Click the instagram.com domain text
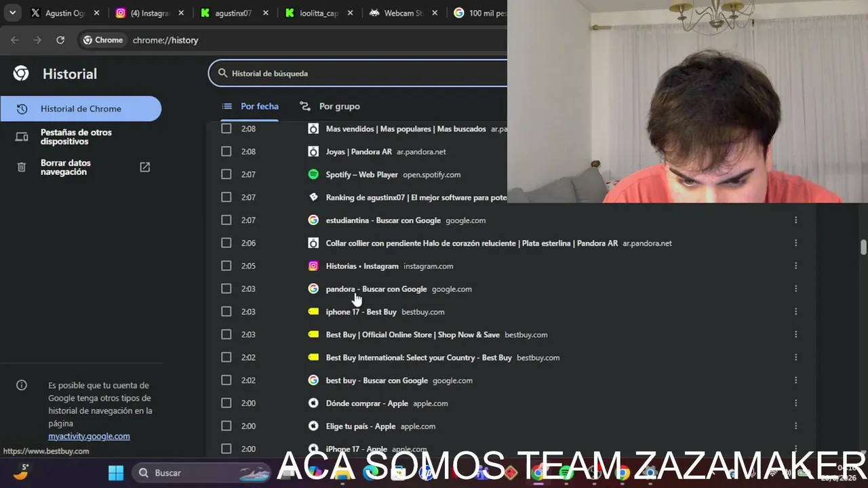Screen dimensions: 868x488 428,266
